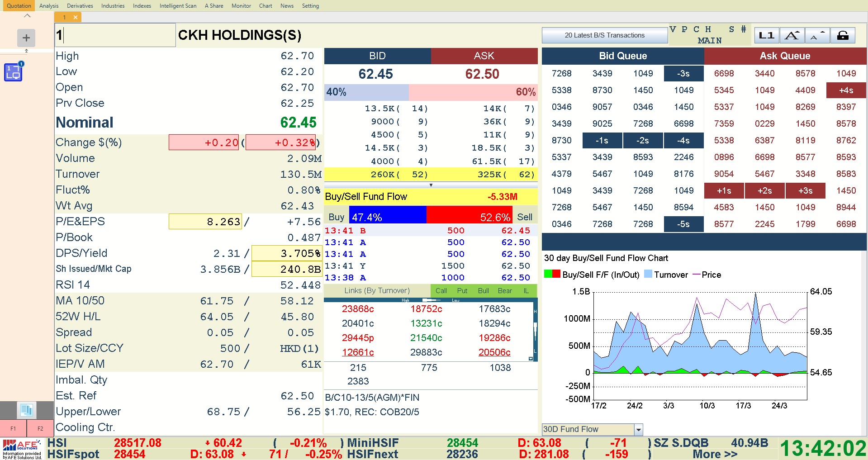
Task: Click the Turnover legend swatch
Action: pos(648,274)
